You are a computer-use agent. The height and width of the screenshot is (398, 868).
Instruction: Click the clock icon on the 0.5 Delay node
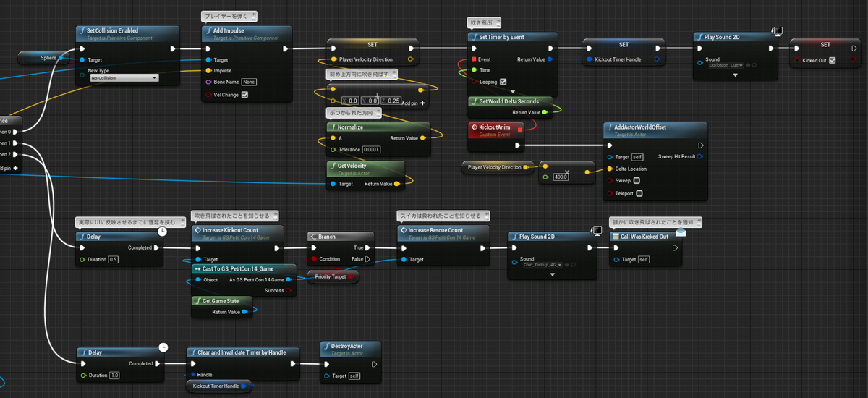[x=163, y=230]
